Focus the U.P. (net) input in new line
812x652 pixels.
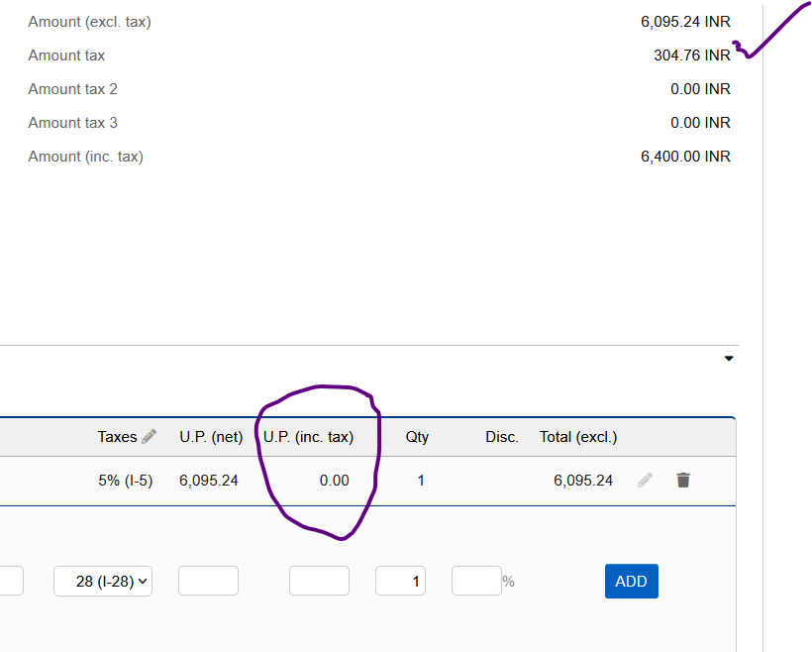tap(208, 582)
